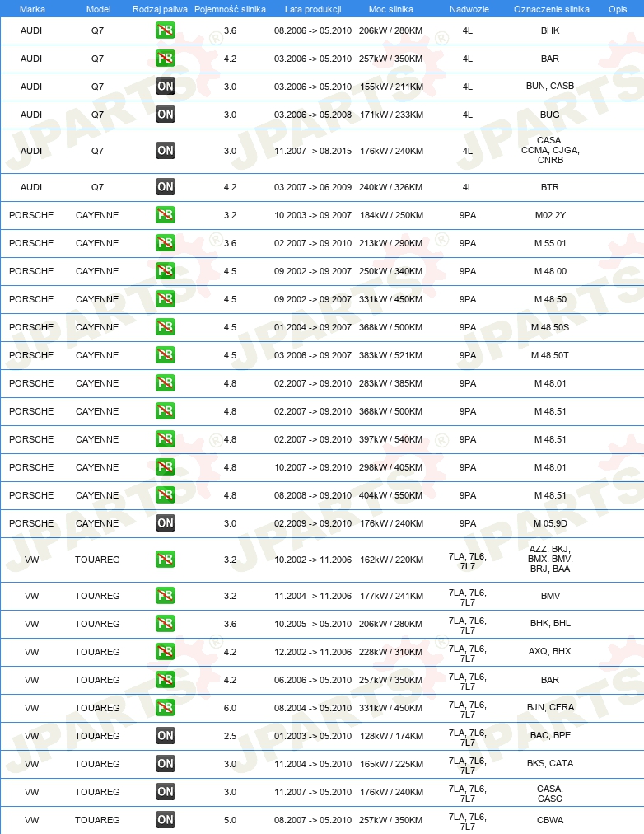The width and height of the screenshot is (644, 834).
Task: Click the petrol icon in the 397kW / 540KM row
Action: (x=166, y=438)
